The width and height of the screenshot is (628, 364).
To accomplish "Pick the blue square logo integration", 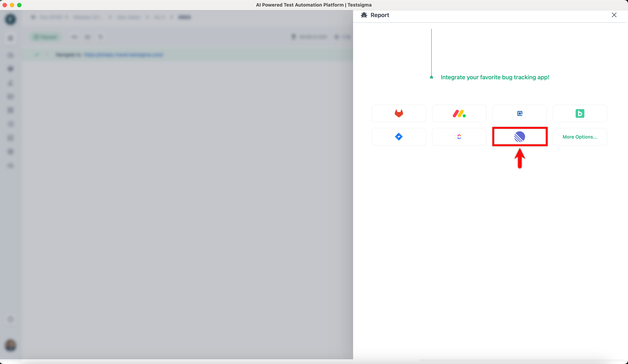I will click(520, 113).
